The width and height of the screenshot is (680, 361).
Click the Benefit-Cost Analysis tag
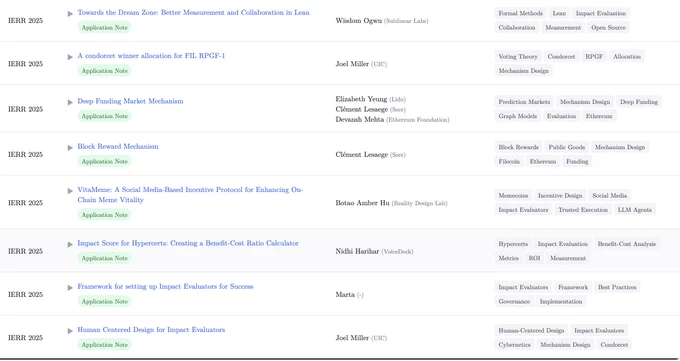click(627, 244)
